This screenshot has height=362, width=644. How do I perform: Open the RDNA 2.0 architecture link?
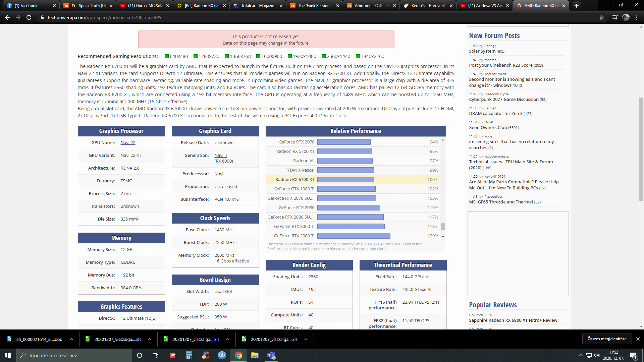[x=130, y=168]
